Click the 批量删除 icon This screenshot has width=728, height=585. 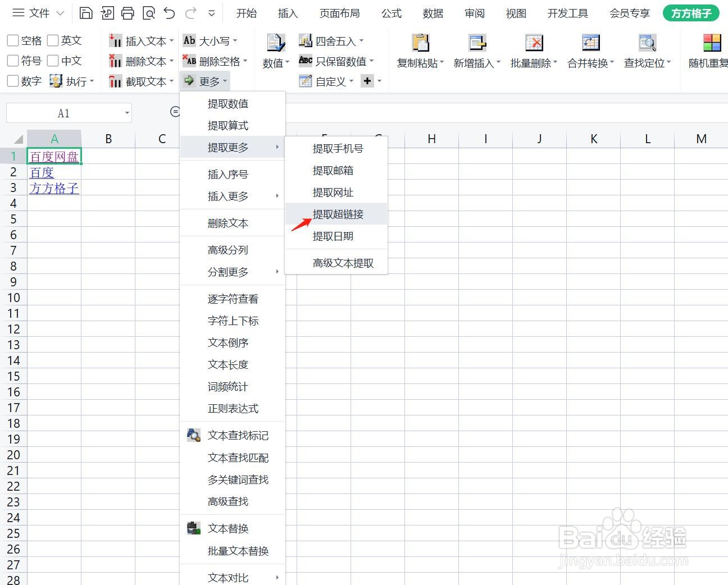(x=534, y=43)
